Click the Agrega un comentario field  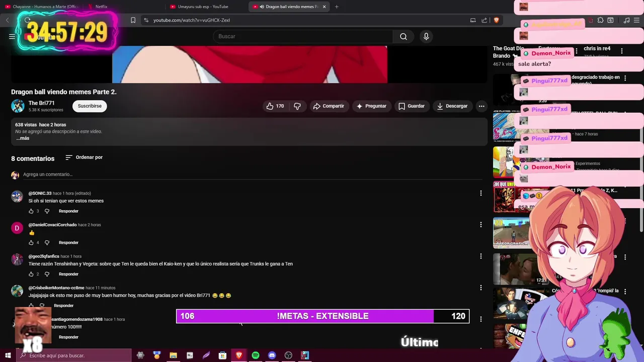point(252,174)
